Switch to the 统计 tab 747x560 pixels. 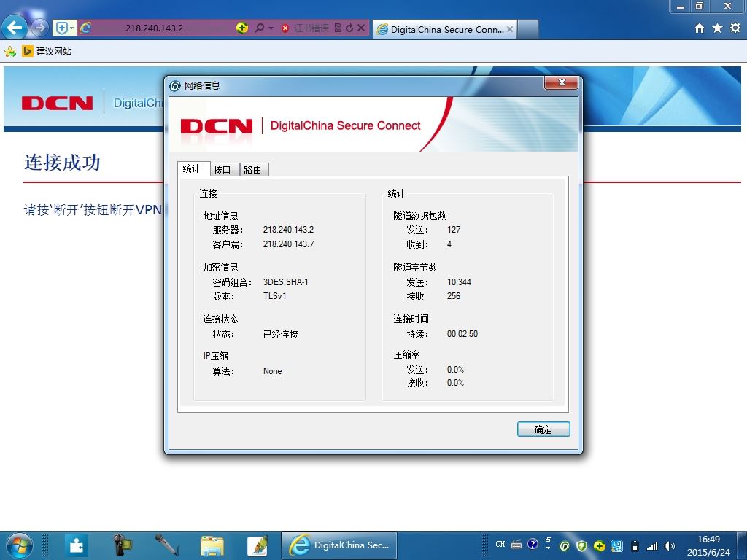pyautogui.click(x=192, y=168)
